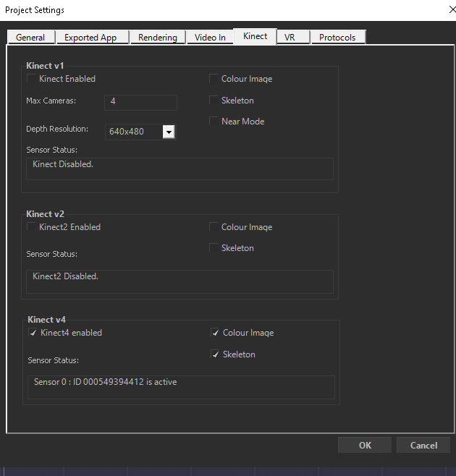Screen dimensions: 456x476
Task: Go to the Video In tab
Action: [210, 38]
